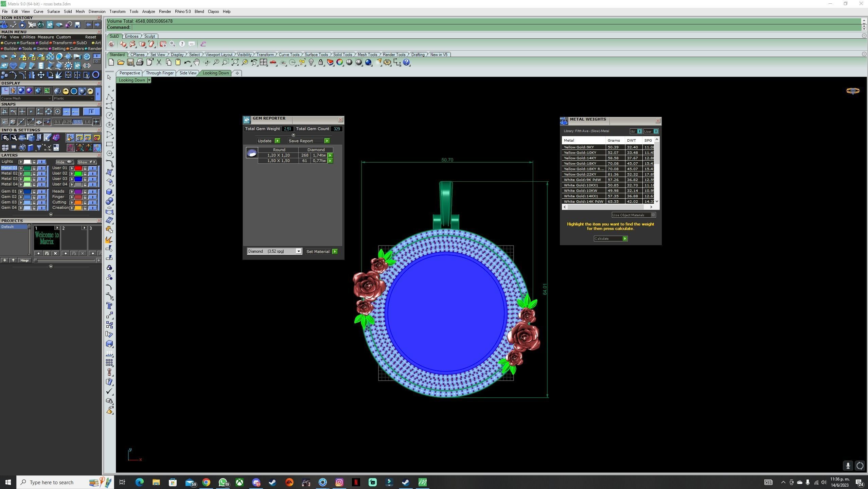Click the floppy disk icon in Icon History

click(77, 25)
